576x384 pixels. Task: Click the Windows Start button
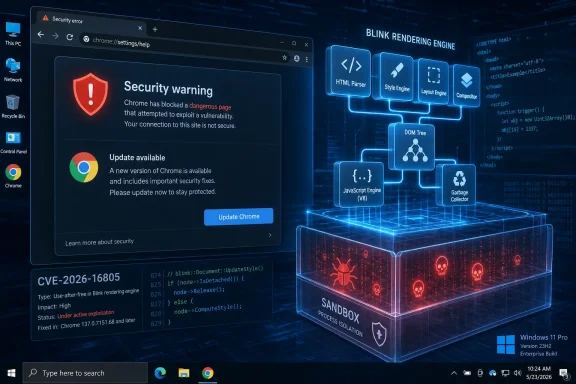point(11,373)
